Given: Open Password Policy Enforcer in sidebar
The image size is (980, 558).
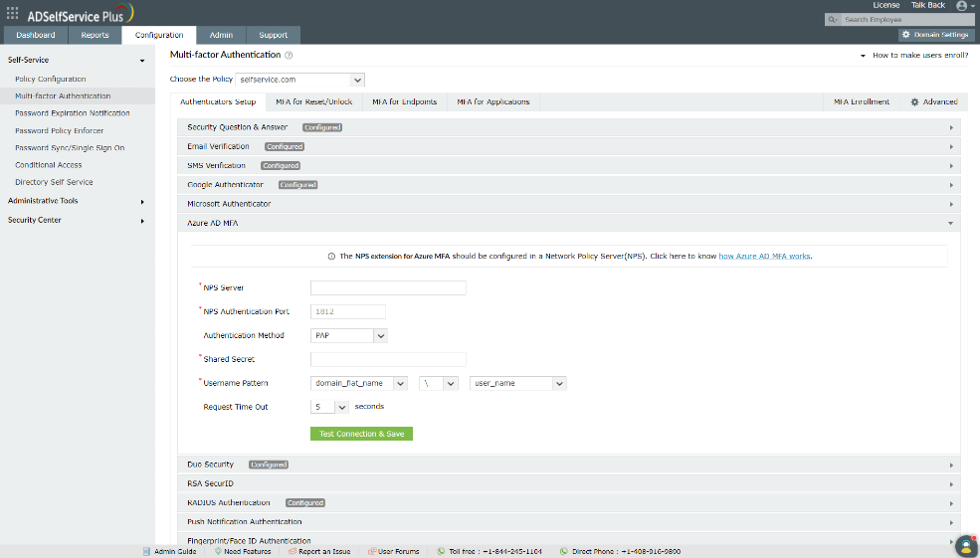Looking at the screenshot, I should pos(60,131).
